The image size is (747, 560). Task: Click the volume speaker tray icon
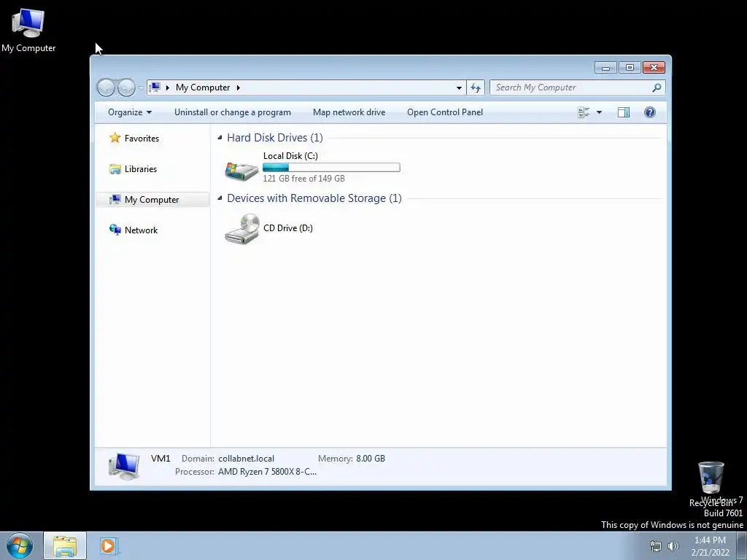point(673,546)
